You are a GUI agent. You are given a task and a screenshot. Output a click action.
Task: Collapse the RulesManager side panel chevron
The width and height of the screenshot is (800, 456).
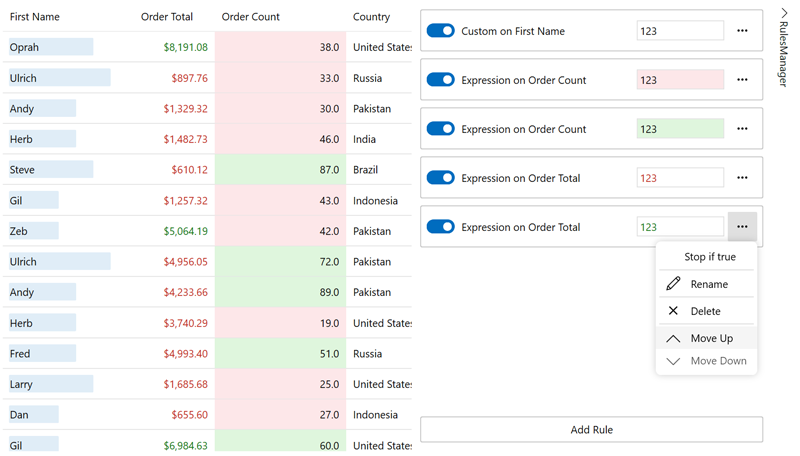coord(784,13)
